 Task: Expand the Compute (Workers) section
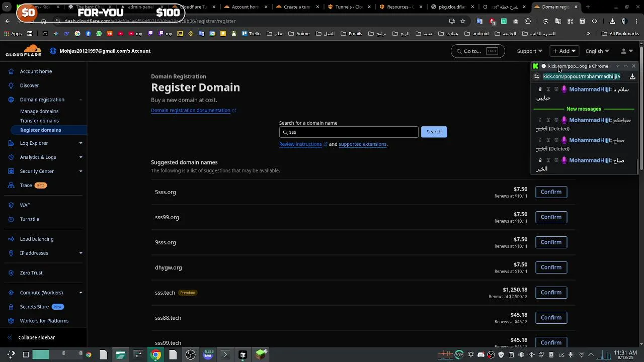(x=80, y=293)
